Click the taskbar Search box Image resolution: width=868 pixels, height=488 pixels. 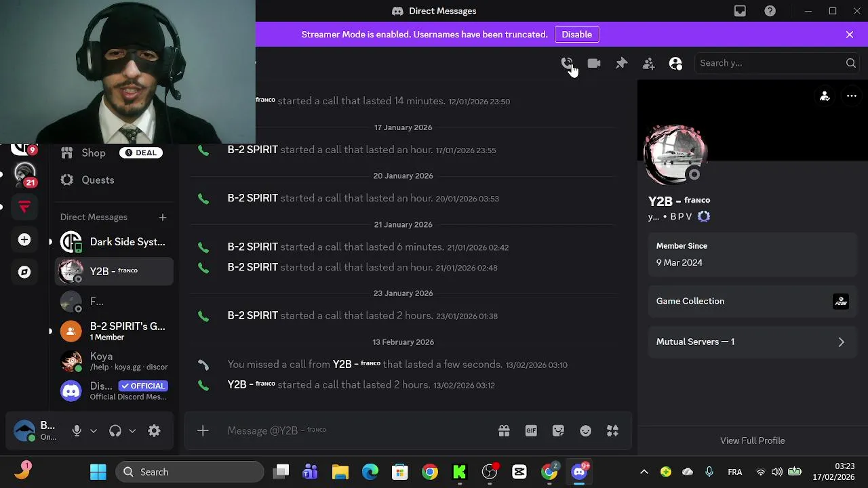pos(190,472)
